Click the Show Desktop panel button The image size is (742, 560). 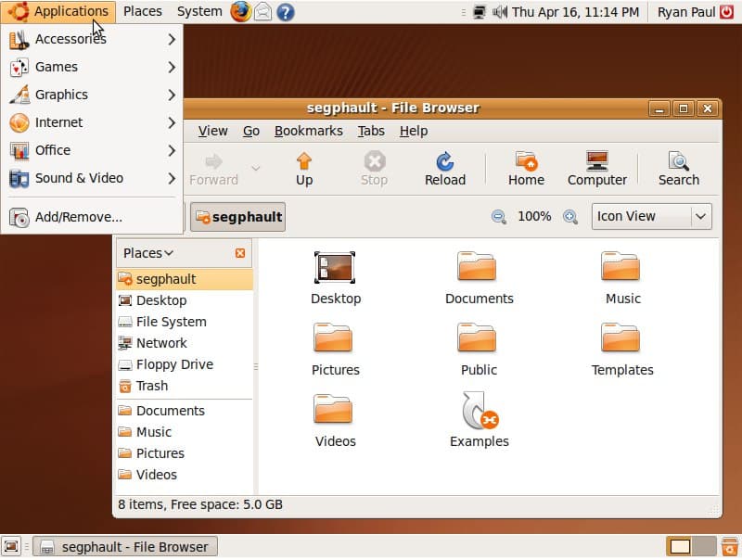11,547
